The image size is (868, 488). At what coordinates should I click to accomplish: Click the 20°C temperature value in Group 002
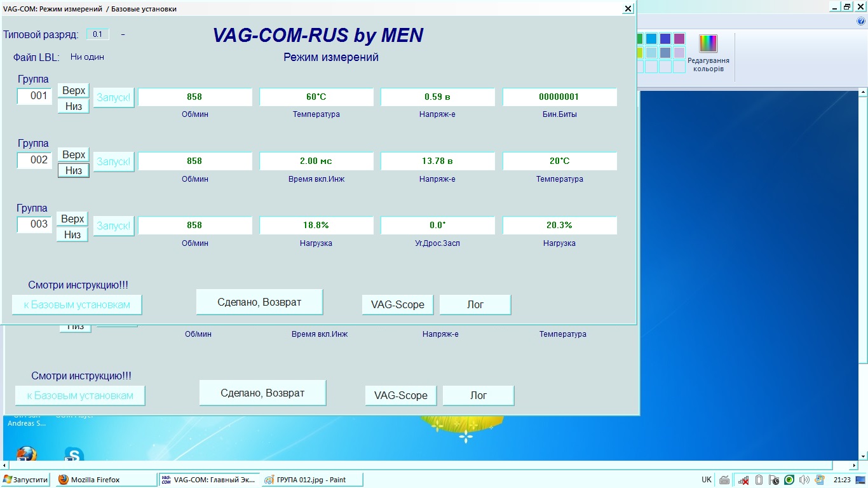[560, 161]
